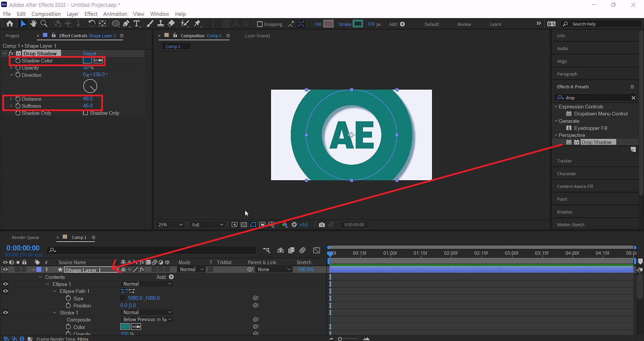
Task: Switch to the Review workspace
Action: [x=464, y=24]
